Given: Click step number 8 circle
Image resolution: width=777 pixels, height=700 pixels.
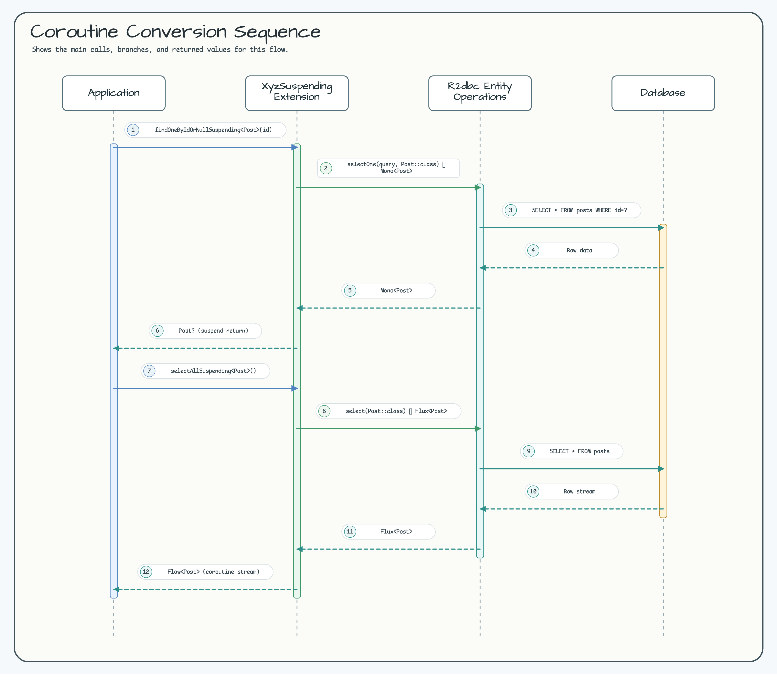Looking at the screenshot, I should 324,411.
